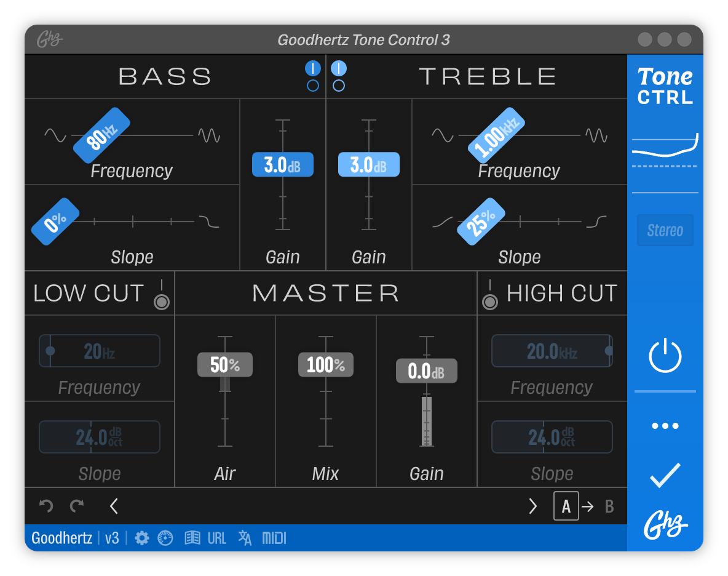Click the undo arrow icon
This screenshot has width=728, height=576.
(46, 506)
